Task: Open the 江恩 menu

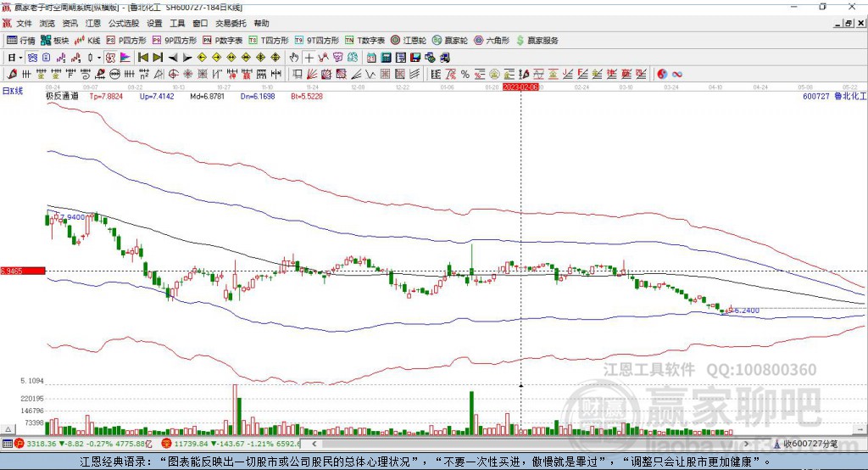Action: click(93, 23)
